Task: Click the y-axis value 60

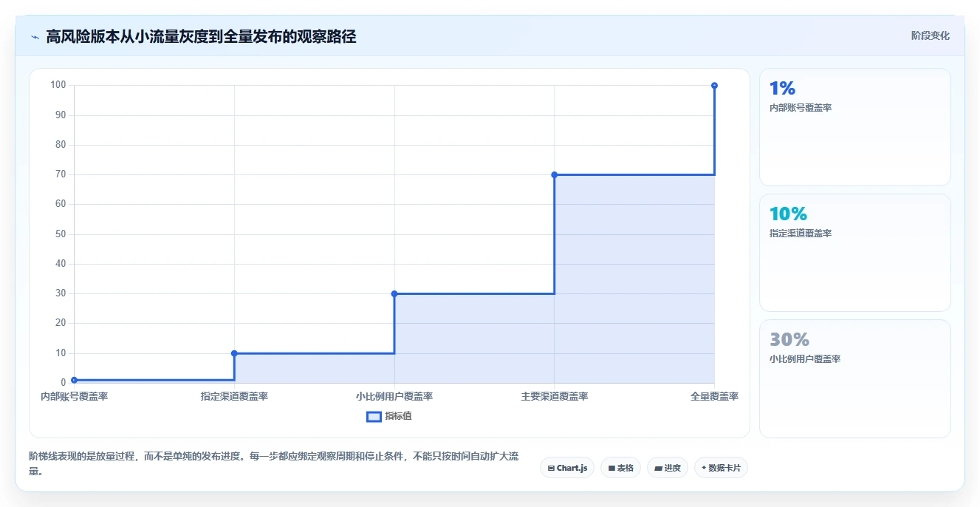Action: coord(61,204)
